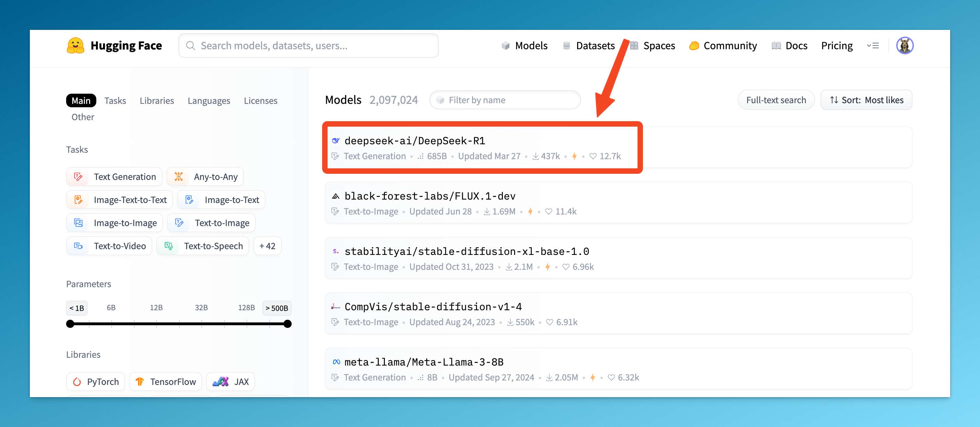Switch to the Tasks filter tab
Viewport: 980px width, 427px height.
(115, 100)
